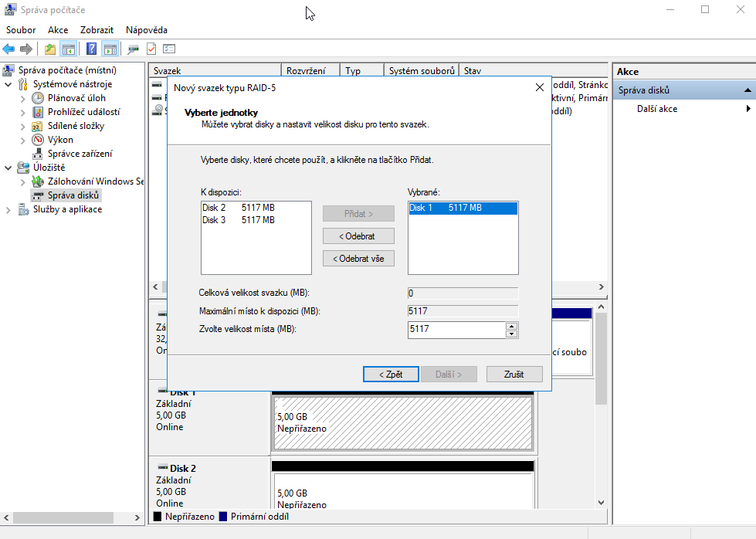Select Správce zařízení in the tree
The image size is (756, 539).
(x=79, y=154)
